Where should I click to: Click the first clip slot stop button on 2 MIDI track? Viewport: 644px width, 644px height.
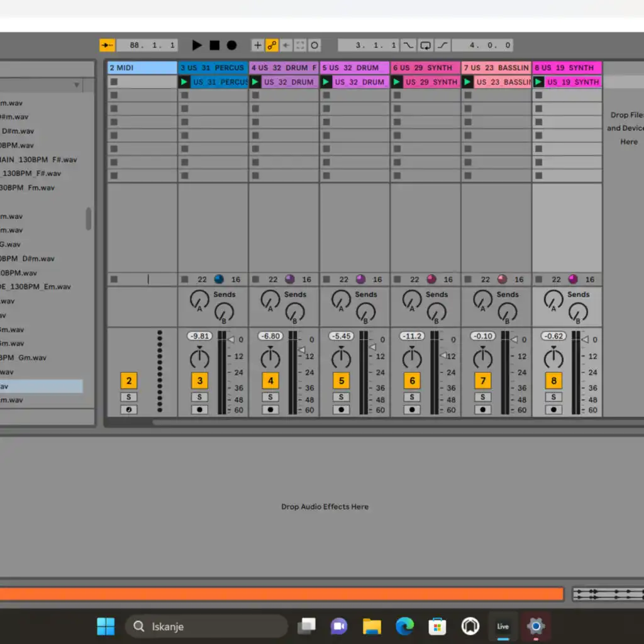pos(114,82)
